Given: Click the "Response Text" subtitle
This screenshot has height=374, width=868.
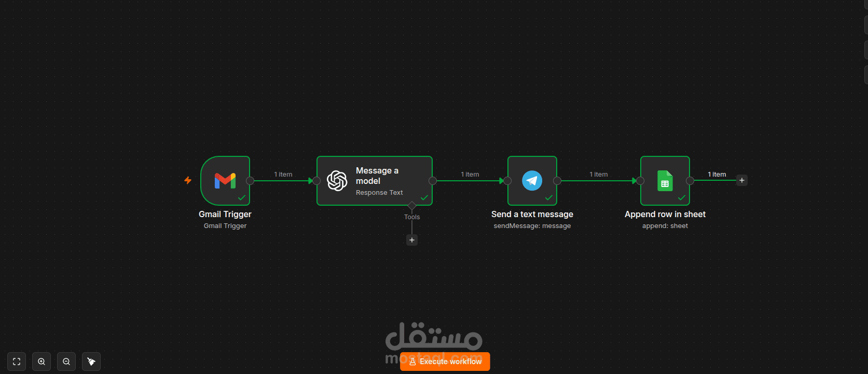Looking at the screenshot, I should tap(379, 193).
